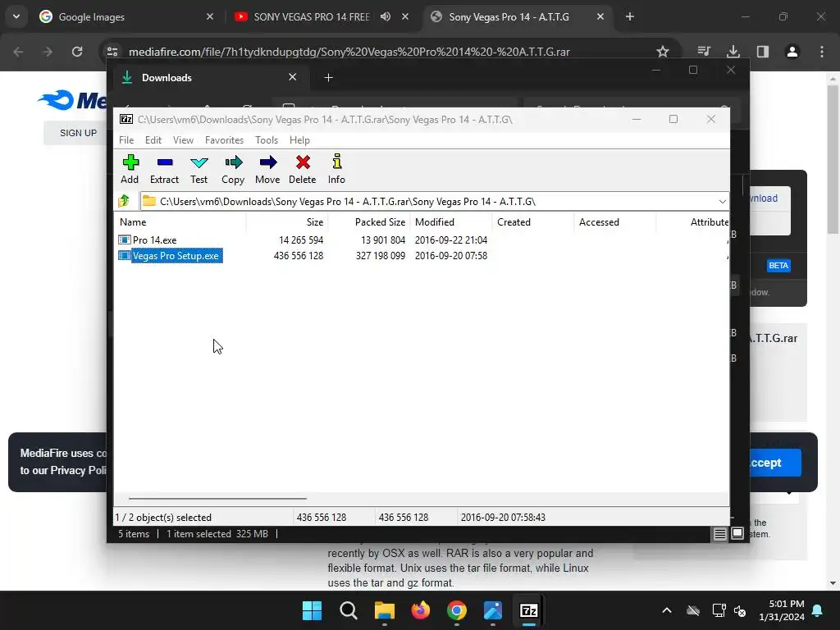Open the Chrome profile icon
This screenshot has height=630, width=840.
792,52
